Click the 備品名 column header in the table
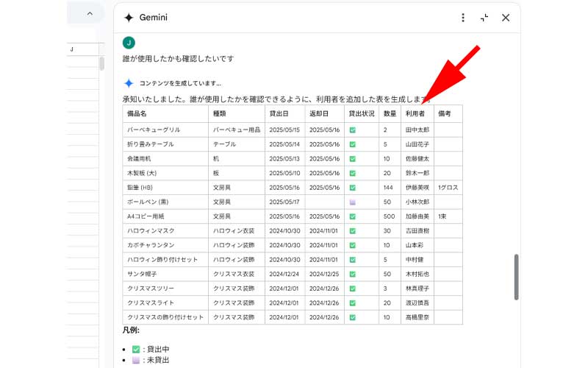 [137, 114]
